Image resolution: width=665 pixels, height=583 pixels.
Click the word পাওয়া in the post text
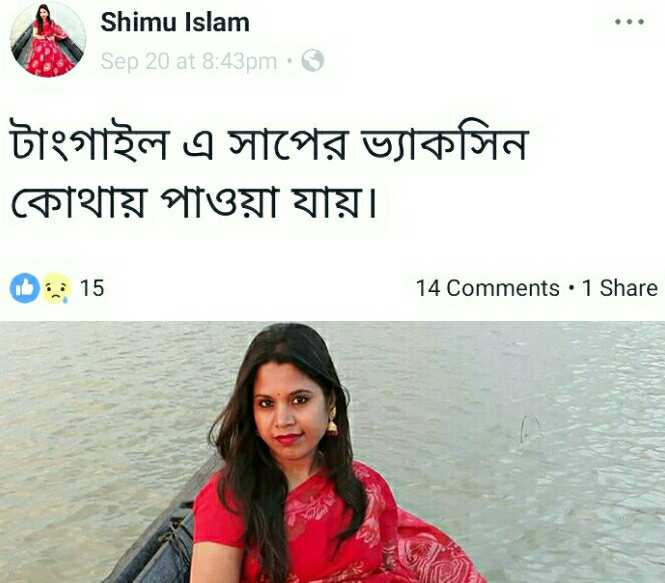(219, 201)
